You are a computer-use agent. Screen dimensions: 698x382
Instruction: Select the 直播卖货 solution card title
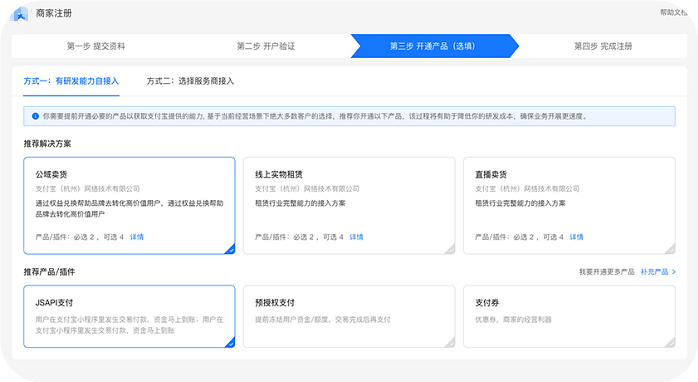[491, 175]
